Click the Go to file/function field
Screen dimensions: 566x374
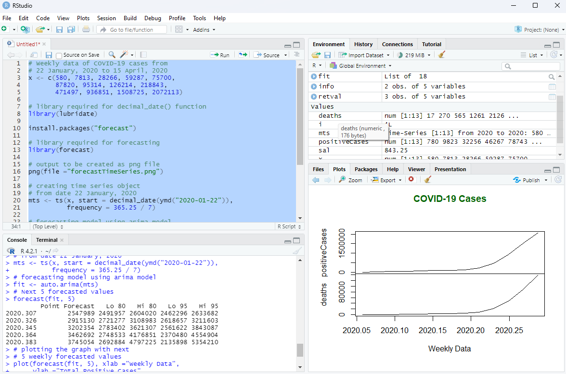point(132,30)
